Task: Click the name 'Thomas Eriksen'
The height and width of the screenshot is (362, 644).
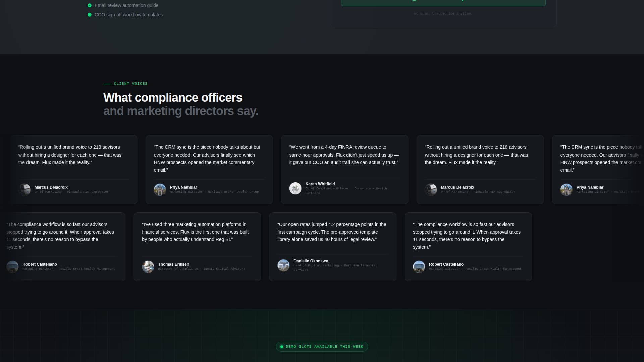Action: coord(173,264)
